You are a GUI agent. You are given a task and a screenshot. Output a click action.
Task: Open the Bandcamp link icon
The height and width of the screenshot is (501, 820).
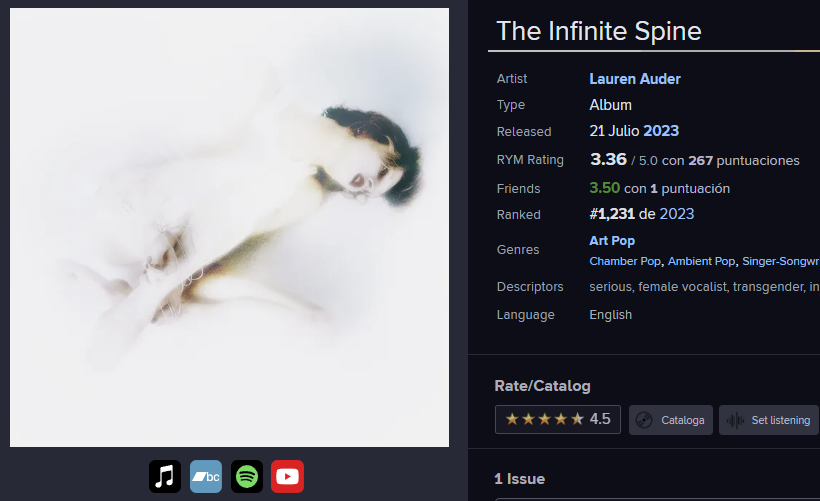coord(206,476)
